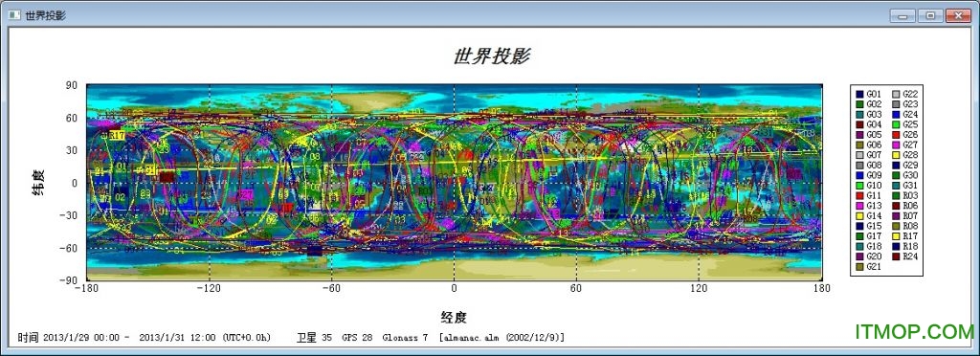This screenshot has width=980, height=356.
Task: Click the G25 green legend swatch
Action: [896, 125]
